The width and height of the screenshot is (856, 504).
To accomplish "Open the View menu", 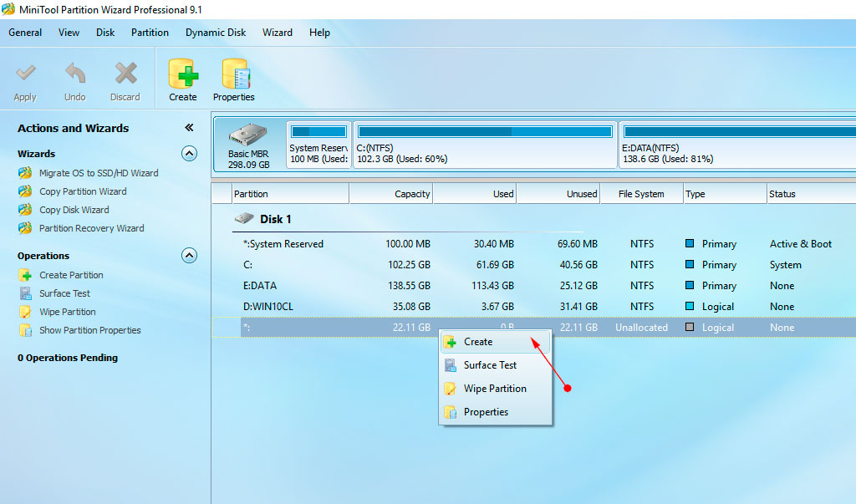I will tap(69, 33).
